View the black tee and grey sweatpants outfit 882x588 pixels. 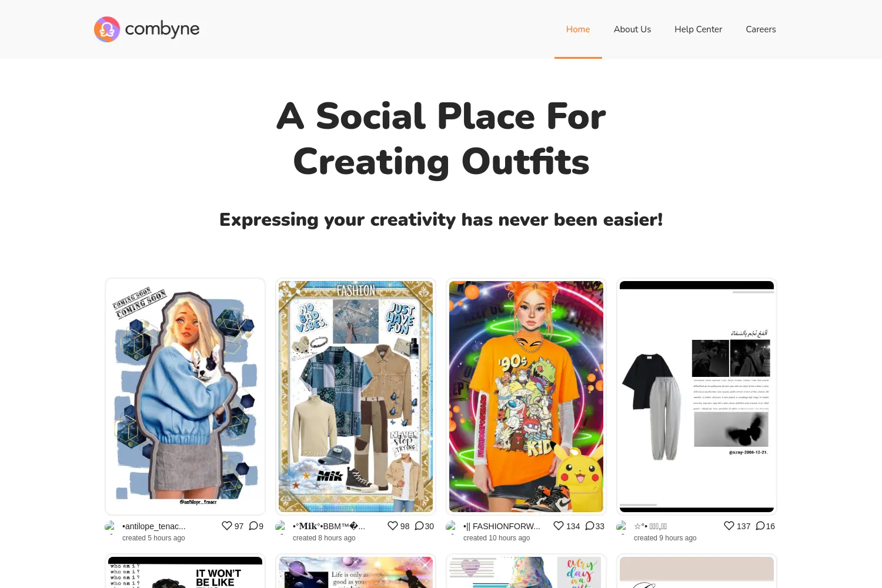click(x=697, y=396)
